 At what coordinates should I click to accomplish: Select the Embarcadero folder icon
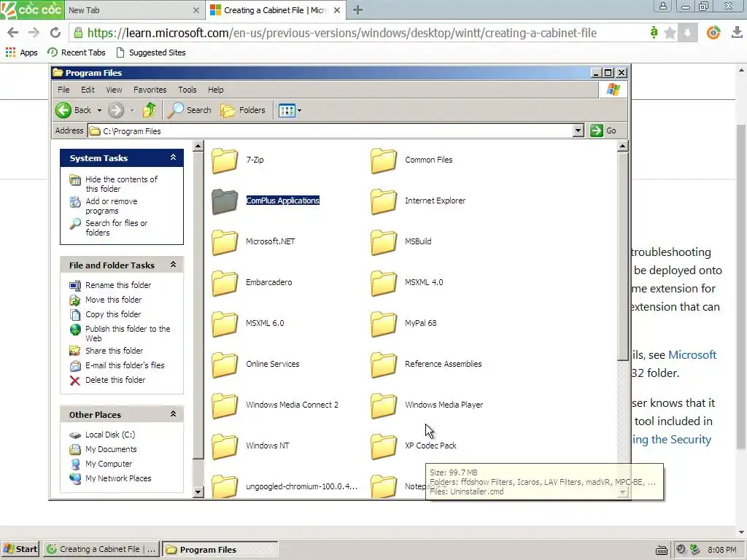coord(225,283)
